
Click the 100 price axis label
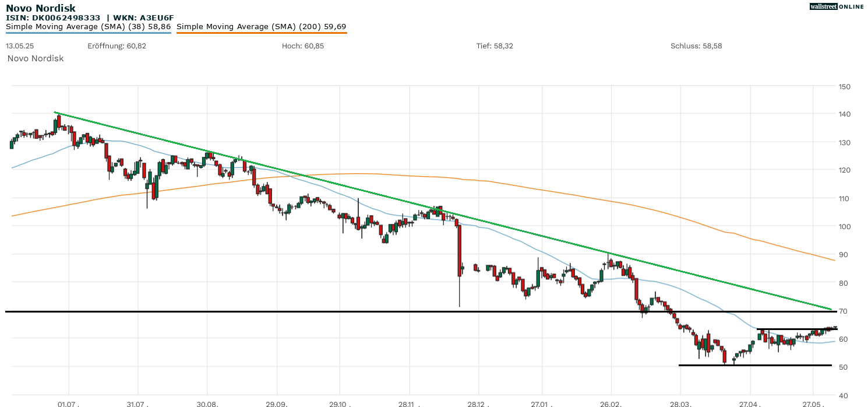844,227
